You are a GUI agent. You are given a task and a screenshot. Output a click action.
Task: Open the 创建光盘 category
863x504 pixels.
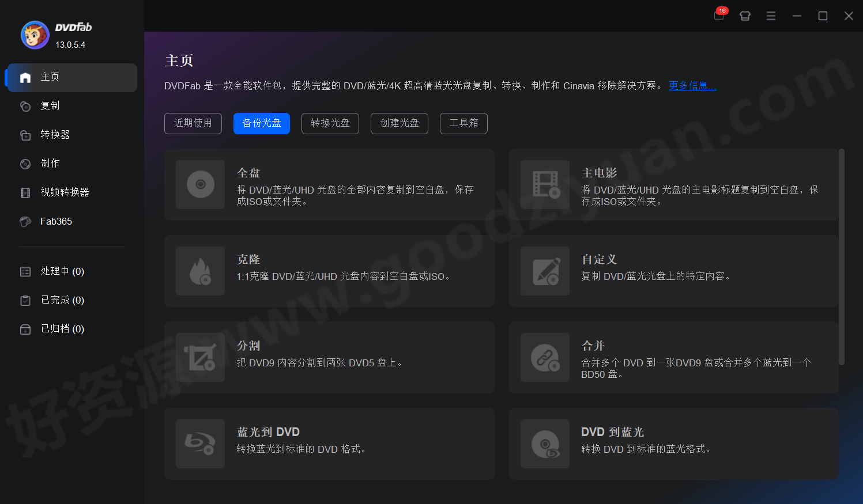click(x=399, y=123)
